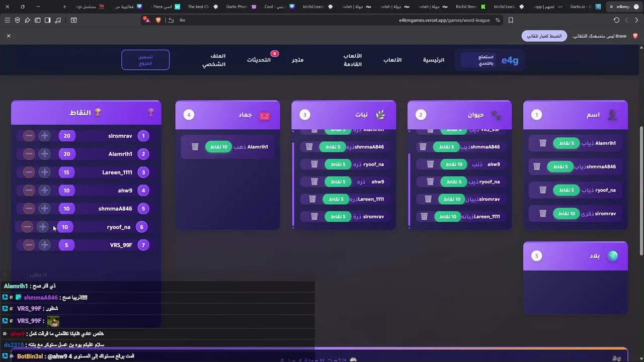Delete siromrav's answer in the اسم column
The width and height of the screenshot is (644, 362).
point(543,214)
